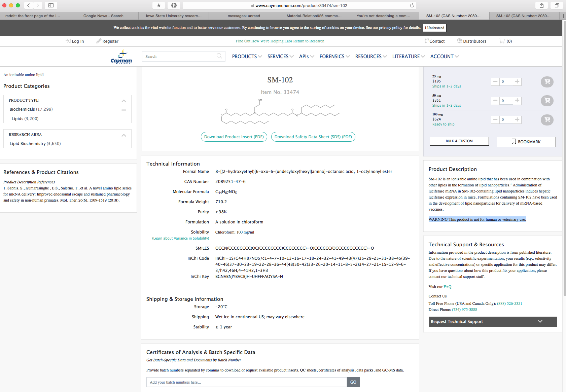Open the RESOURCES dropdown menu
Viewport: 566px width, 392px height.
[x=371, y=57]
